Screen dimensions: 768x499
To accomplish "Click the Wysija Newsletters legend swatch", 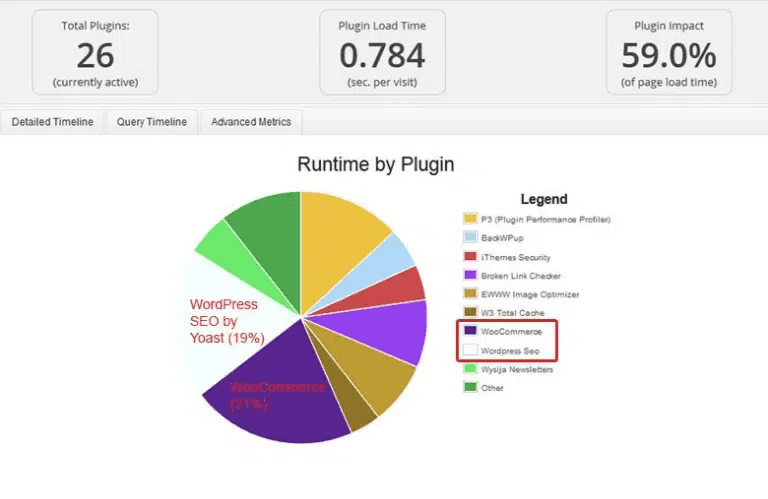I will point(470,369).
